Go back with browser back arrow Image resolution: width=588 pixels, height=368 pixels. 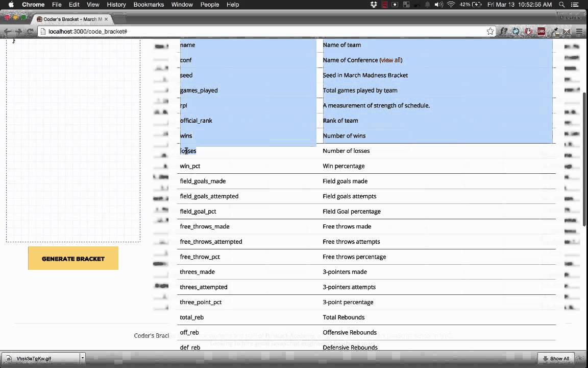click(x=8, y=32)
